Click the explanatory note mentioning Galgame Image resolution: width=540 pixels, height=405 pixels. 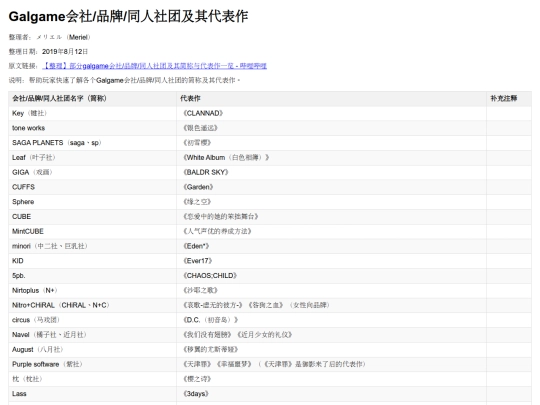click(124, 81)
